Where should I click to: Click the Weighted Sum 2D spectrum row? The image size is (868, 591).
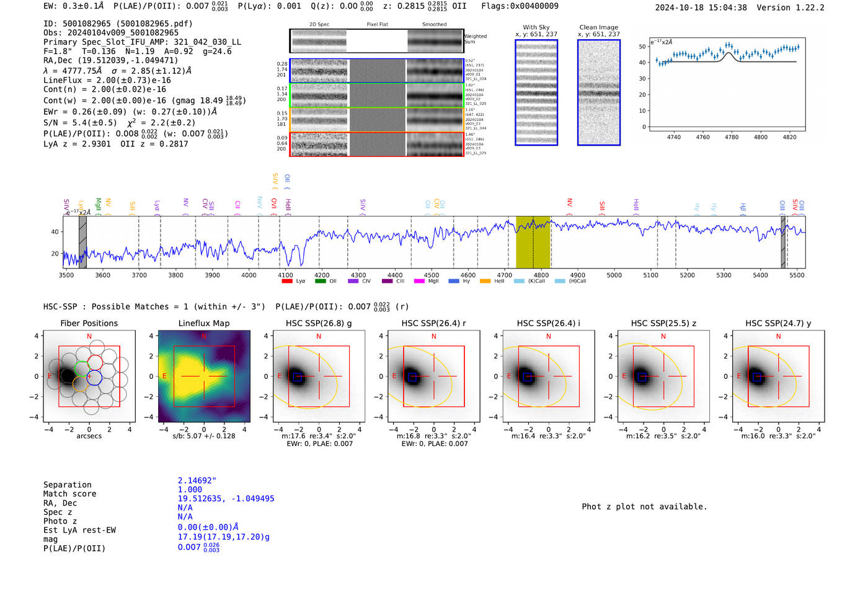377,41
